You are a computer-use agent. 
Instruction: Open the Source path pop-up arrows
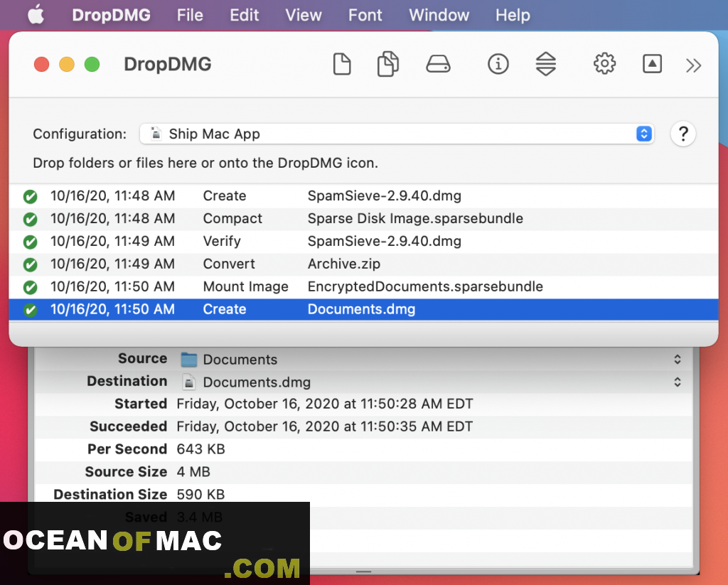click(x=678, y=360)
